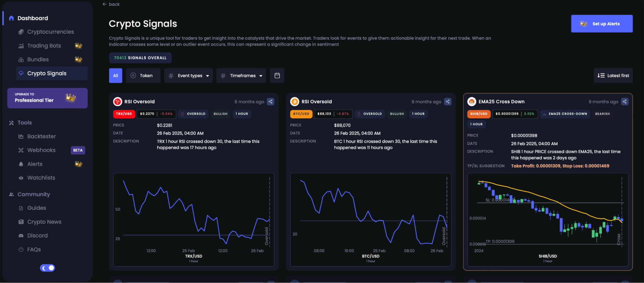Open the Latest first sort menu
The width and height of the screenshot is (644, 283).
(613, 76)
